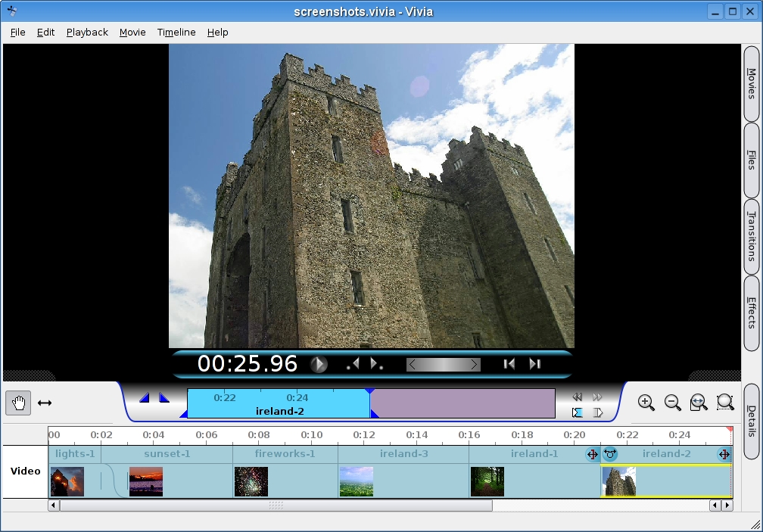763x532 pixels.
Task: Jump to the start of the movie
Action: [x=509, y=364]
